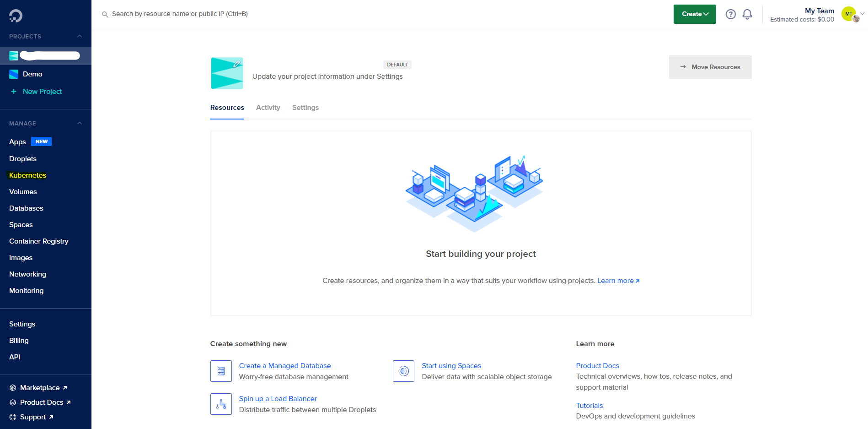Open the Product Docs link under Learn more
The height and width of the screenshot is (429, 868).
click(x=597, y=366)
